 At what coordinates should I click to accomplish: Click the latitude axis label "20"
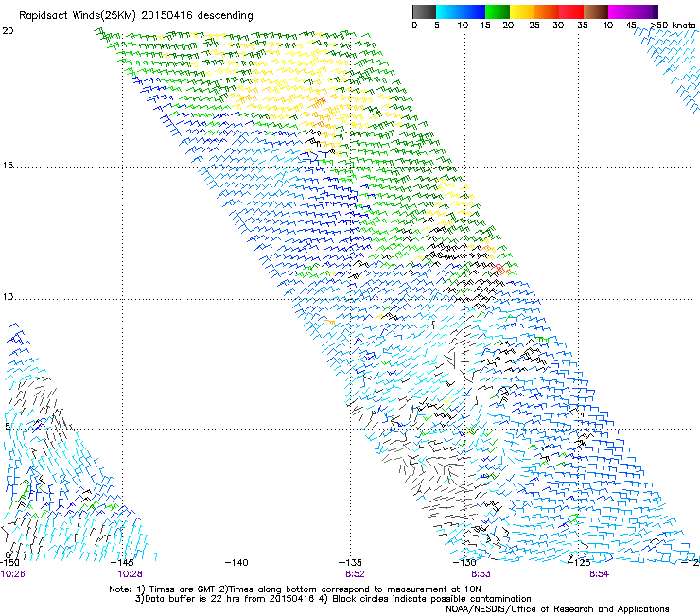click(x=8, y=31)
